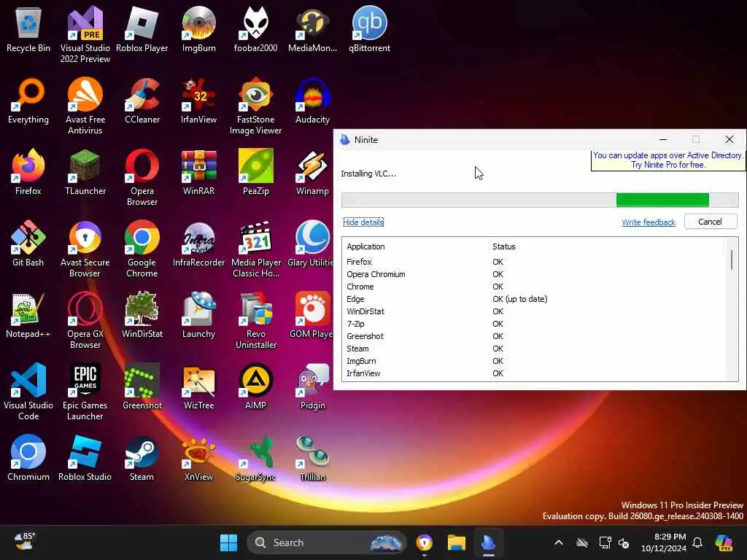Select the Epic Games Launcher icon

pyautogui.click(x=85, y=392)
